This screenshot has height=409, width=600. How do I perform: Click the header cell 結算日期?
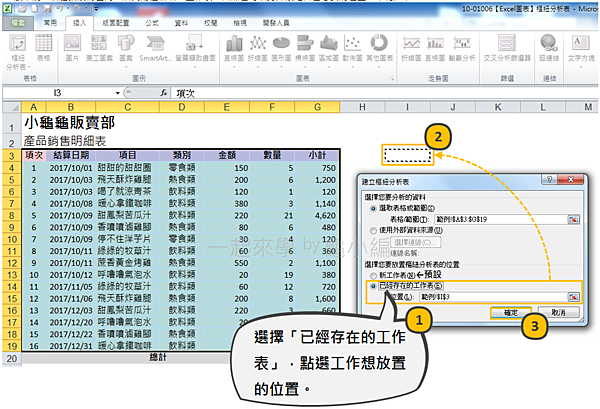pyautogui.click(x=71, y=155)
